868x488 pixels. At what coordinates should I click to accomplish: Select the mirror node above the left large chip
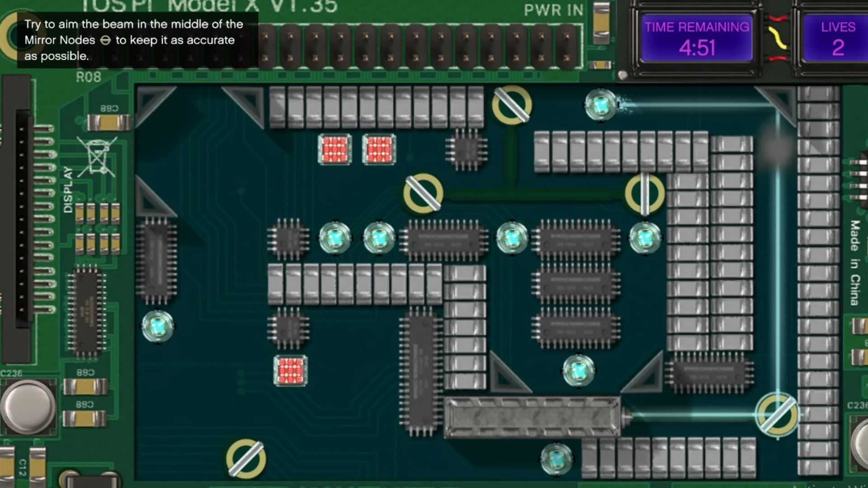point(423,193)
